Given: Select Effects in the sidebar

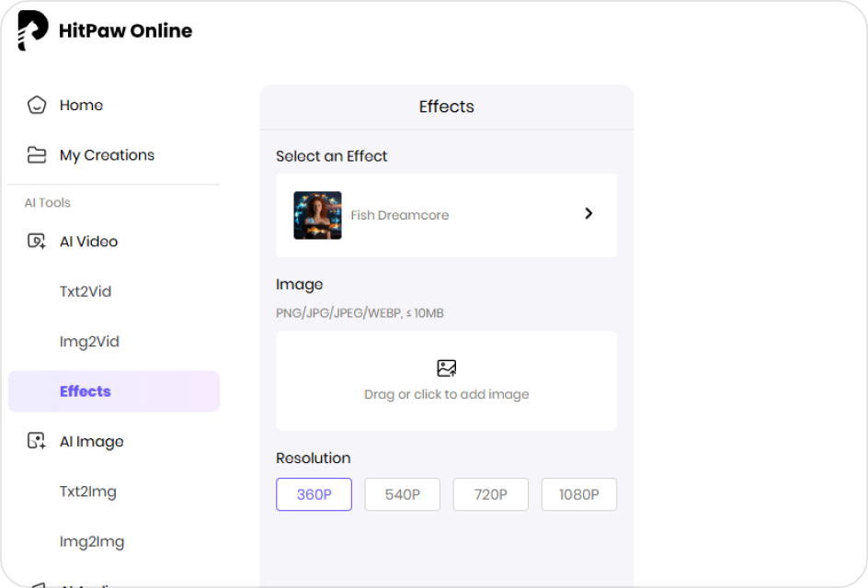Looking at the screenshot, I should (86, 391).
